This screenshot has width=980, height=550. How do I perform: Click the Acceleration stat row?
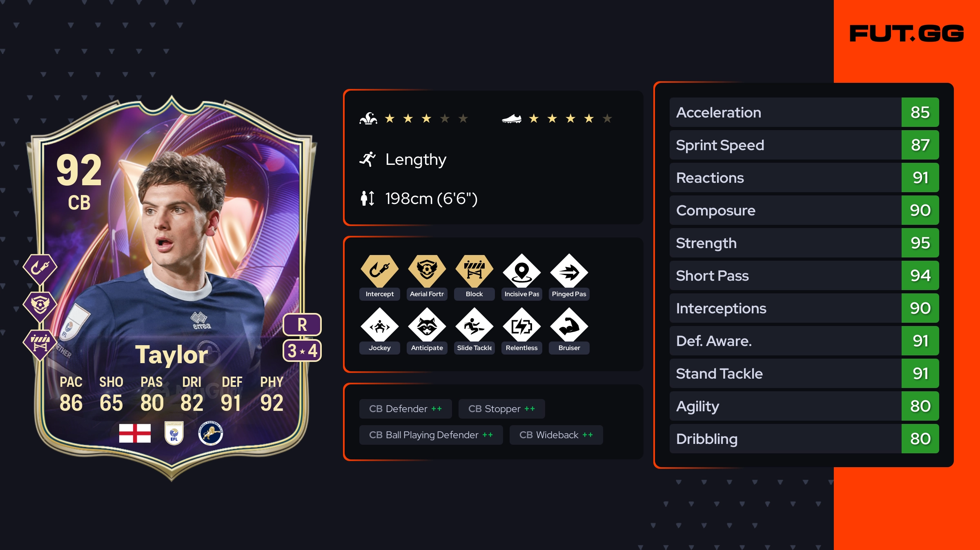coord(804,112)
